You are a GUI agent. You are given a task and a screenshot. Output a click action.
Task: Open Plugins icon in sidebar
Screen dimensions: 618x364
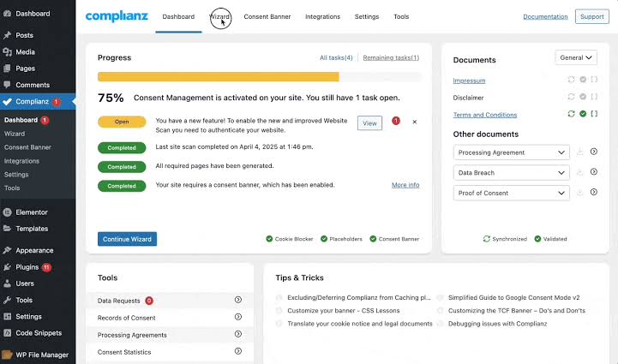(7, 266)
